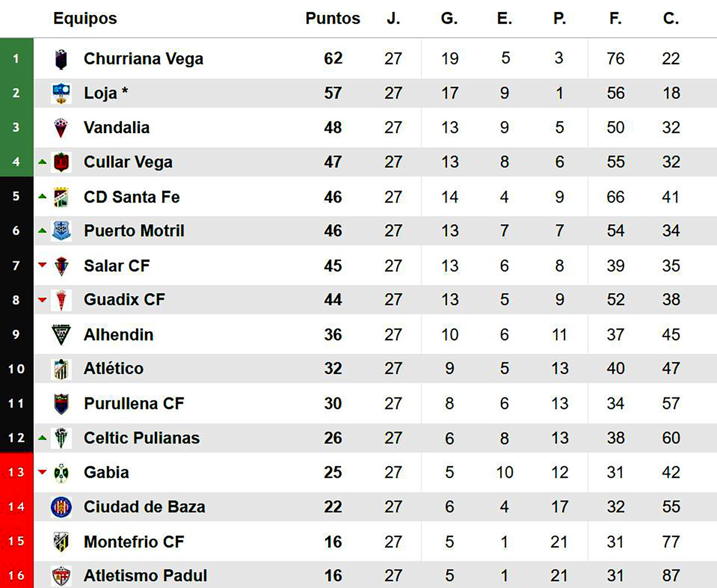This screenshot has width=717, height=588.
Task: Open the Montefrio CF team link
Action: point(134,542)
